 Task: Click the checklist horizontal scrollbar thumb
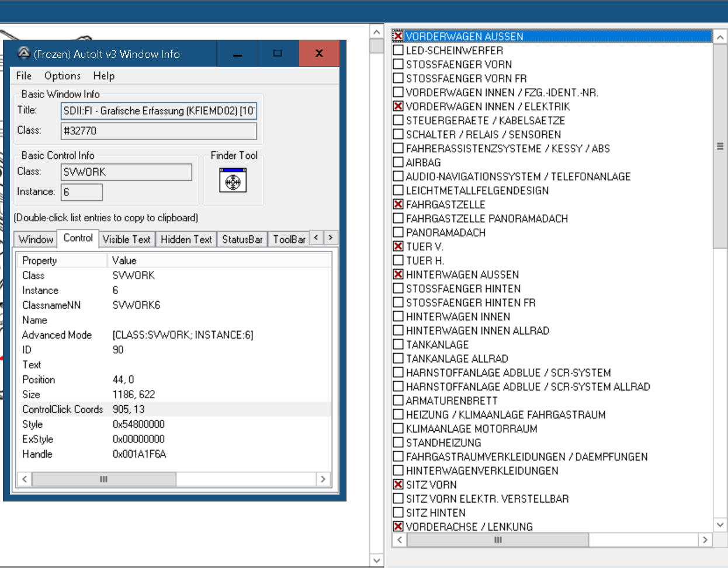(498, 540)
